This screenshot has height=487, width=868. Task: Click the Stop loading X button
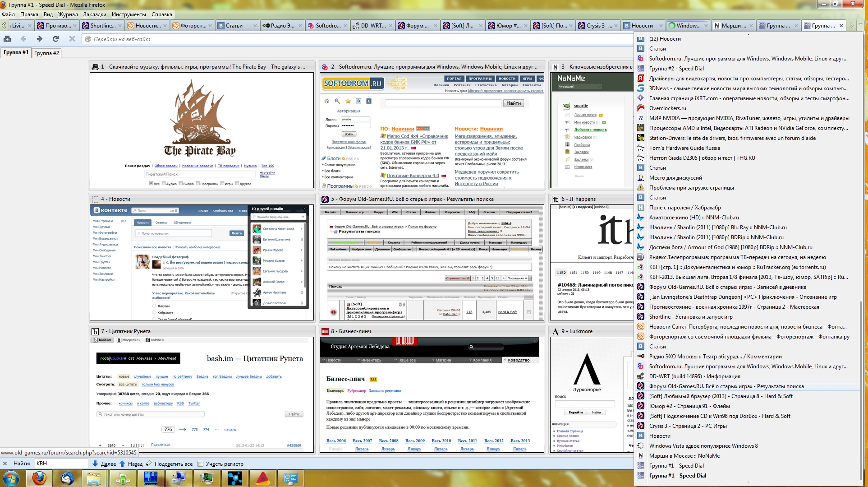pos(72,39)
